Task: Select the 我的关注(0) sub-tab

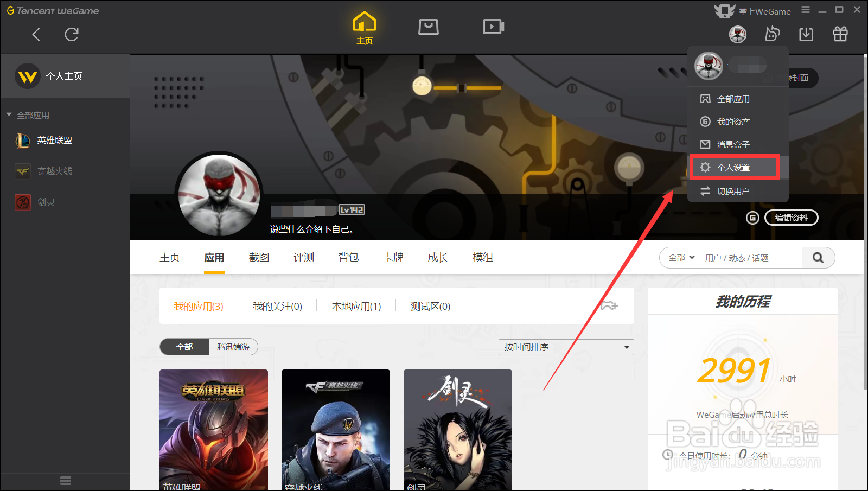Action: [x=277, y=307]
